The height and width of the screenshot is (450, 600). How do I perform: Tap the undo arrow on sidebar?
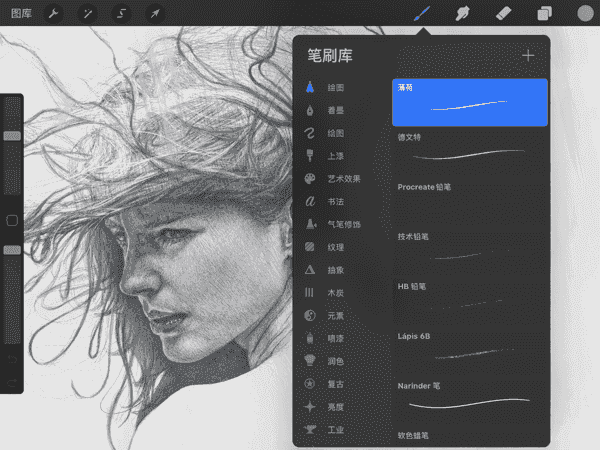point(12,359)
